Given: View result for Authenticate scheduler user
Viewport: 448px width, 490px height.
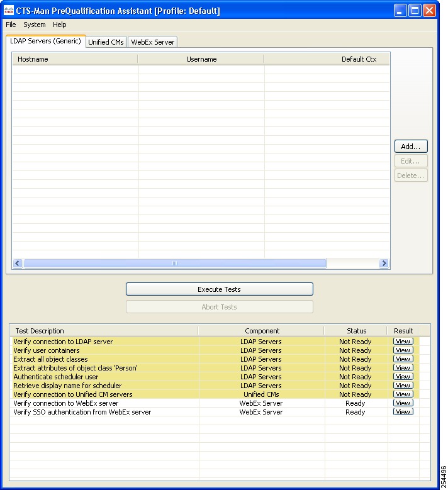Looking at the screenshot, I should [403, 376].
